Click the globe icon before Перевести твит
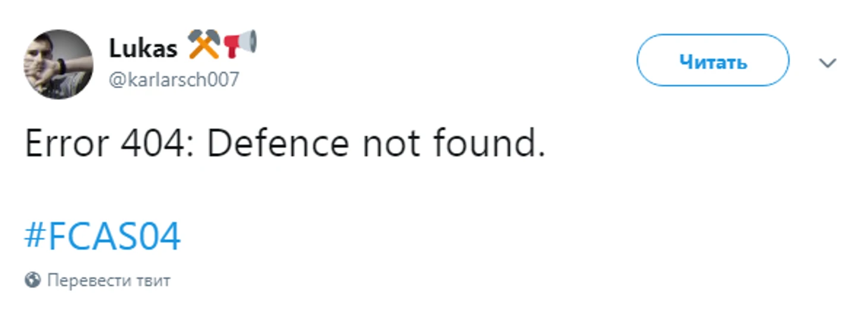868x309 pixels. (x=33, y=280)
